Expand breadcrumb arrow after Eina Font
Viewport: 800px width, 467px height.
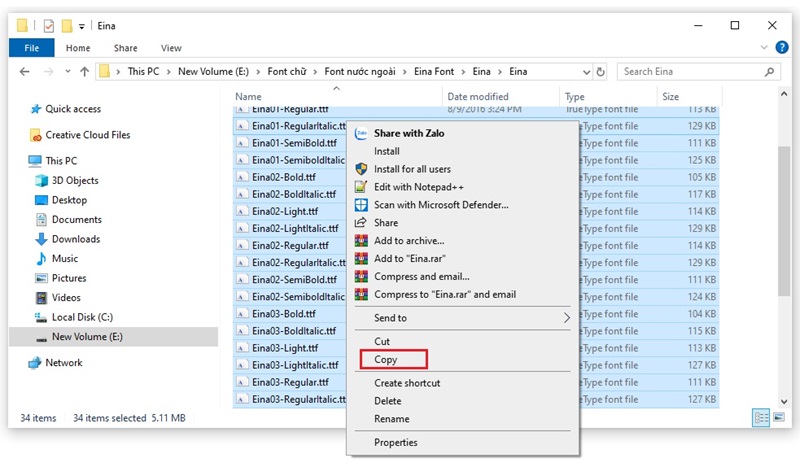[463, 72]
